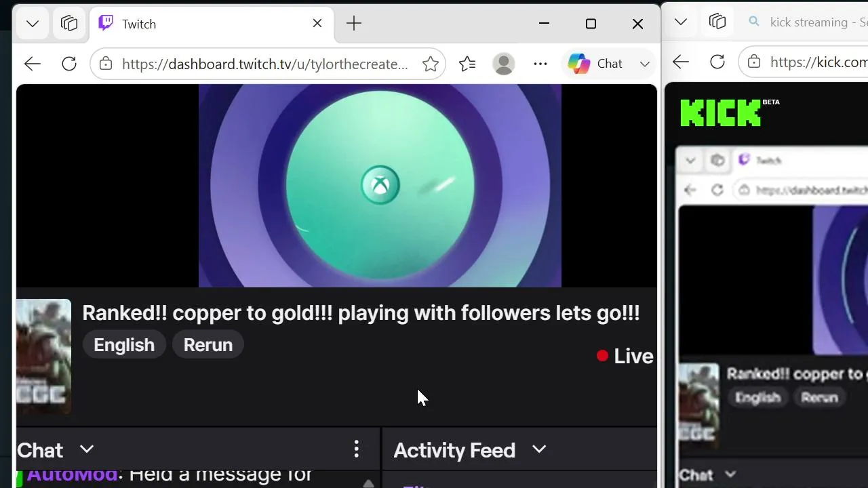868x488 pixels.
Task: Open tab actions menu in Twitch window
Action: [x=32, y=24]
